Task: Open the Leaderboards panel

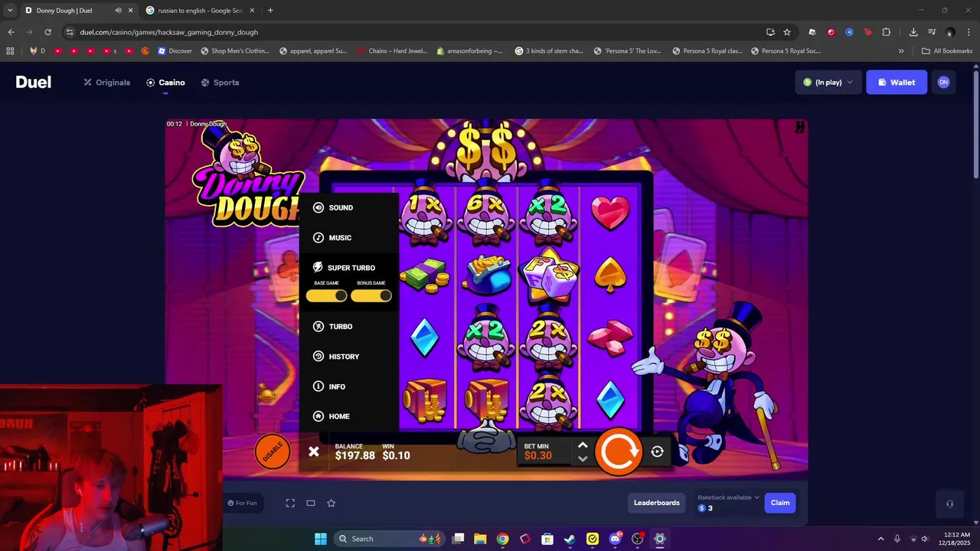Action: tap(656, 503)
